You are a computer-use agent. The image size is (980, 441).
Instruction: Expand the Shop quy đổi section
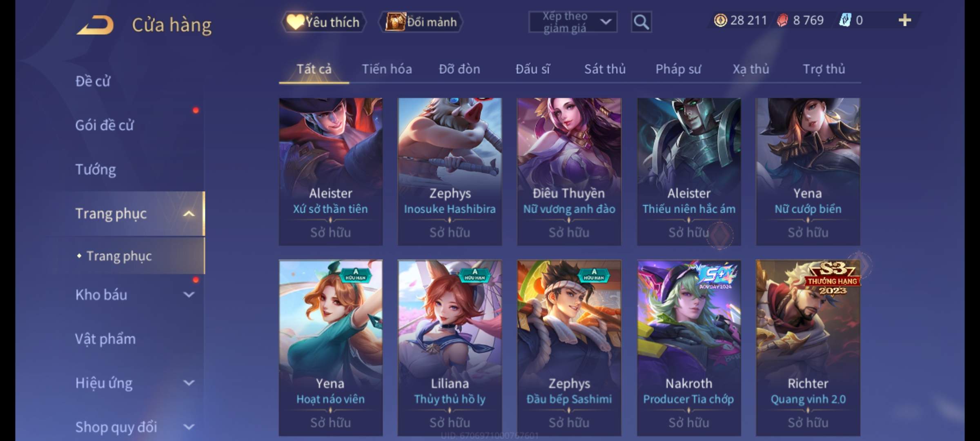(x=189, y=427)
